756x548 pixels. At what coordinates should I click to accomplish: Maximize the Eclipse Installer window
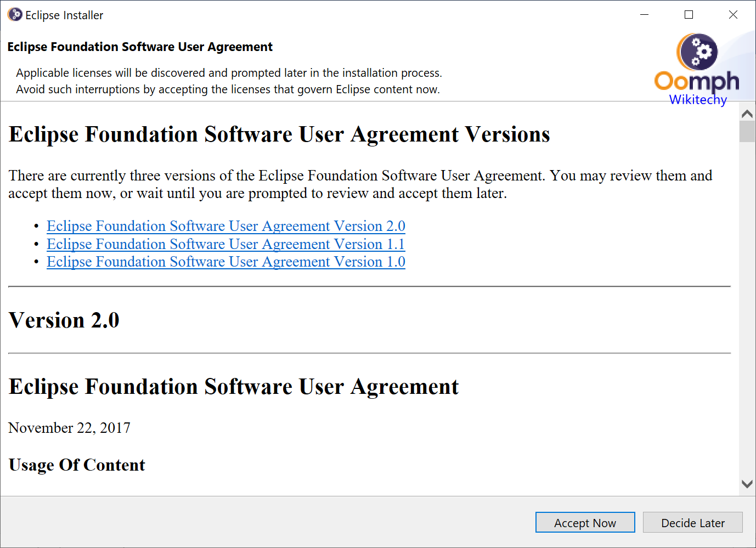pyautogui.click(x=689, y=15)
